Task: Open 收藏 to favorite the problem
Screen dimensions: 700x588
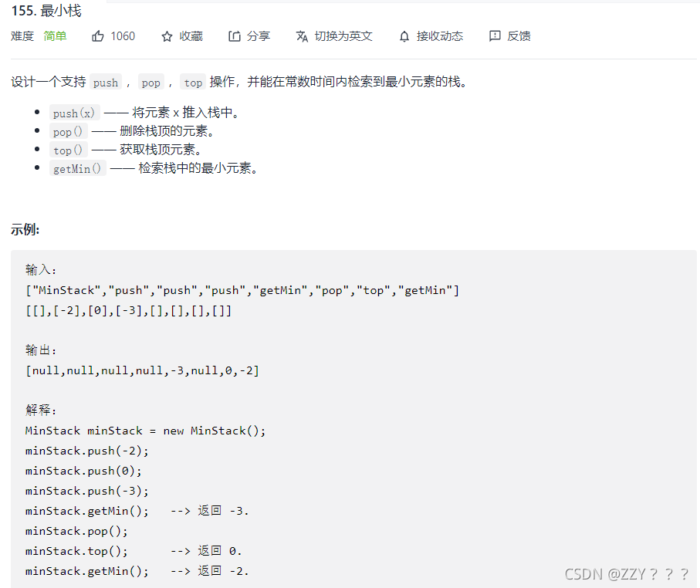Action: [x=191, y=36]
